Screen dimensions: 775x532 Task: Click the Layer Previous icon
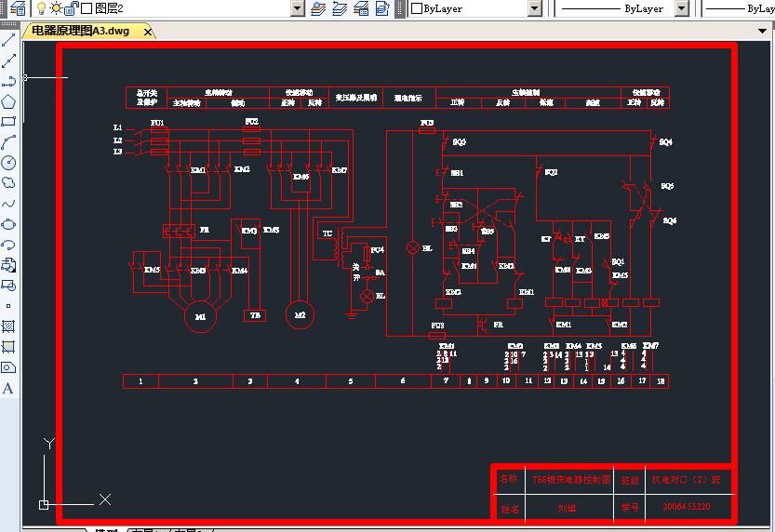coord(340,7)
